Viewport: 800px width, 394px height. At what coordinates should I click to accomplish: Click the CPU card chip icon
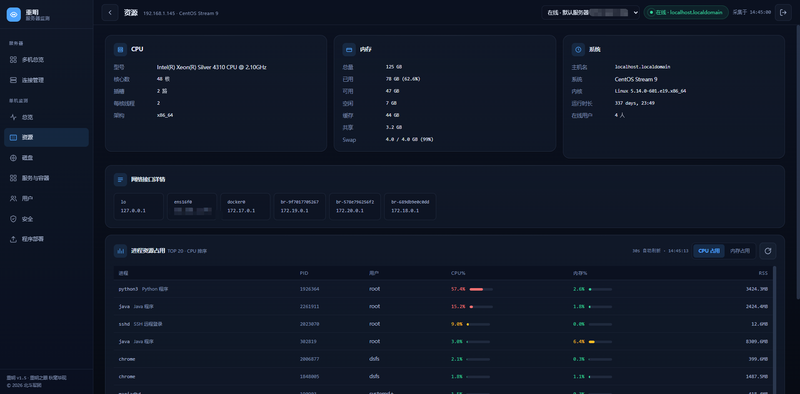tap(120, 50)
